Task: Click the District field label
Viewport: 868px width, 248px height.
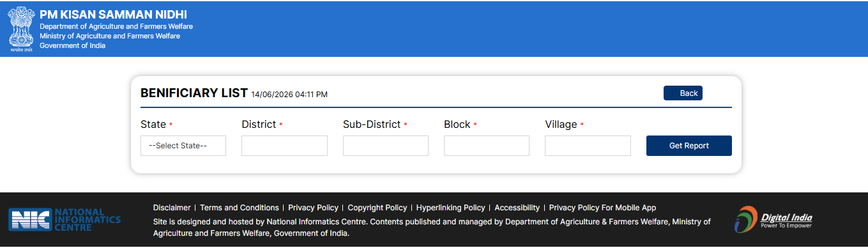Action: click(x=259, y=125)
